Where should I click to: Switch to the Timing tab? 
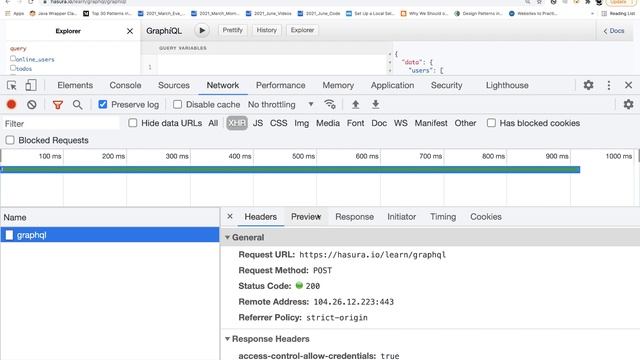point(443,217)
